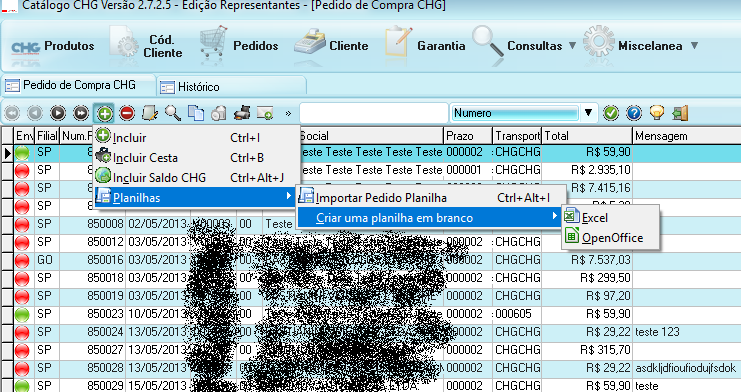Click the light bulb tips icon
This screenshot has width=741, height=392.
657,113
